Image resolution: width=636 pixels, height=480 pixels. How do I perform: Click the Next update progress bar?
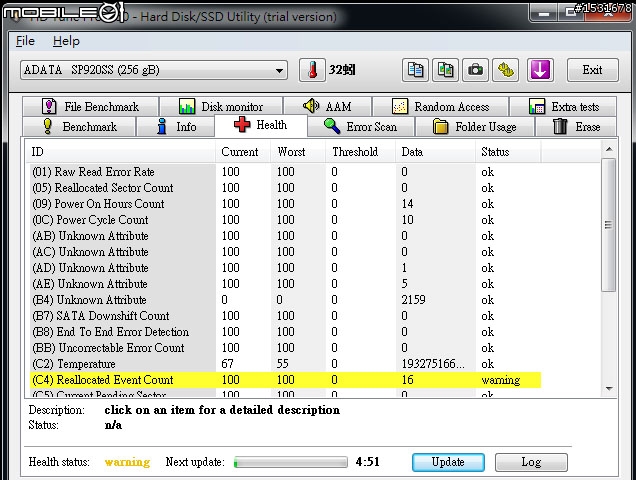tap(290, 462)
